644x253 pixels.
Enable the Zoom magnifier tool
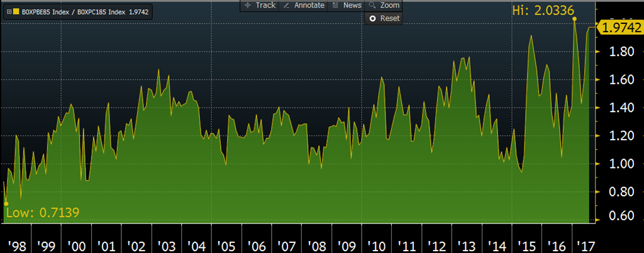point(384,5)
